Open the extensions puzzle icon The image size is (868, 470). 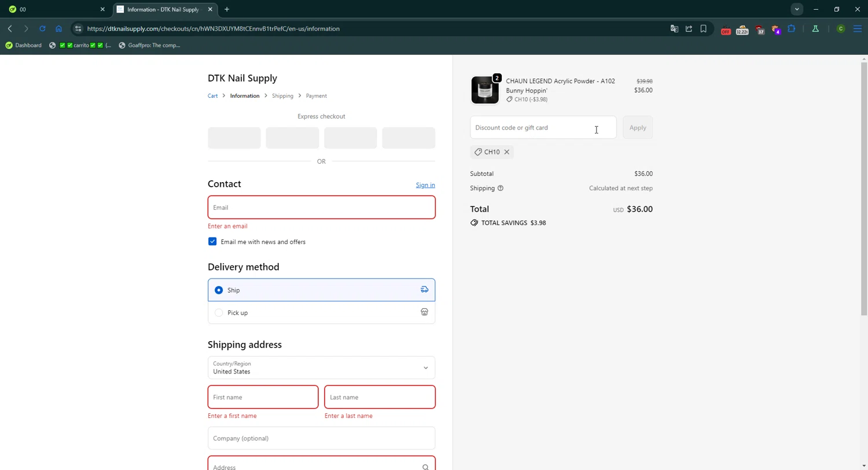click(792, 28)
